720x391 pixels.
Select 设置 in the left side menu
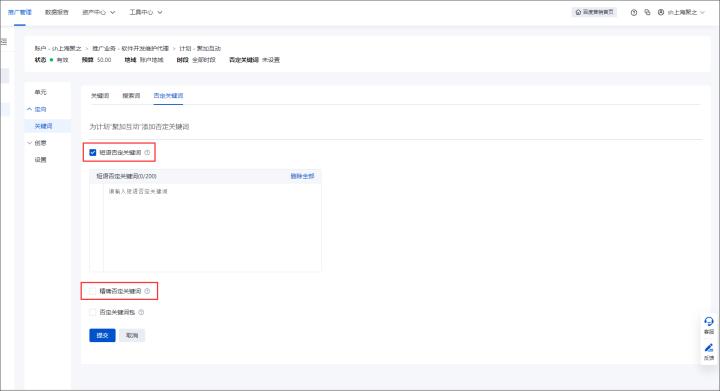click(x=40, y=160)
